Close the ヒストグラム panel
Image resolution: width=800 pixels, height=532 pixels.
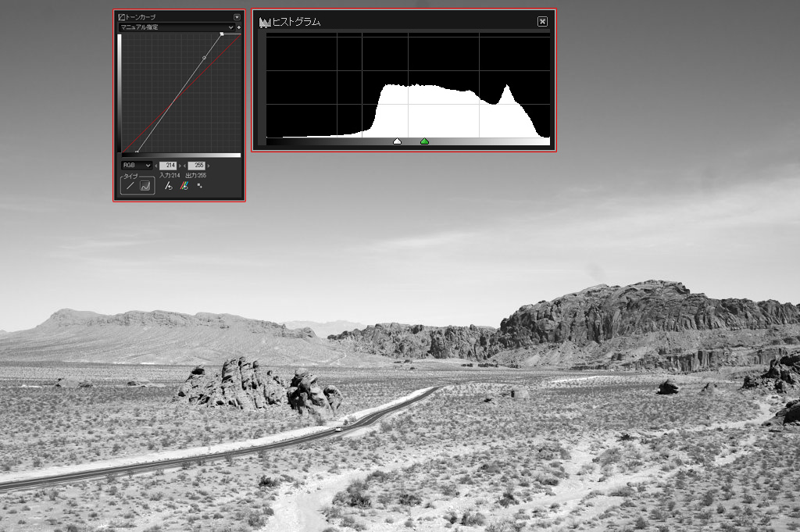tap(542, 22)
